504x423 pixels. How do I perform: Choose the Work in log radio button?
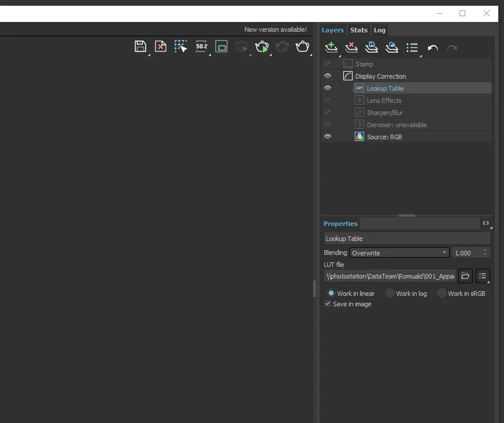pos(390,293)
